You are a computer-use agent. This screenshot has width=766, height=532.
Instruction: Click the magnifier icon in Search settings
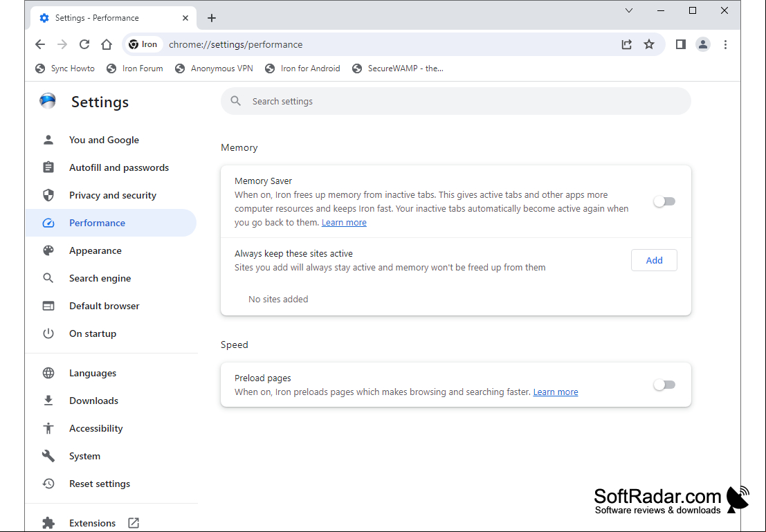(x=236, y=101)
